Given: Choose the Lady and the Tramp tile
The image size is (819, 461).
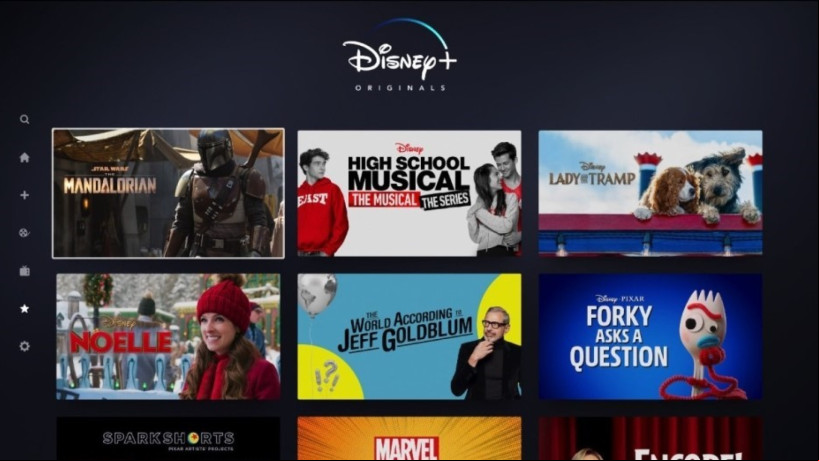Looking at the screenshot, I should click(650, 193).
